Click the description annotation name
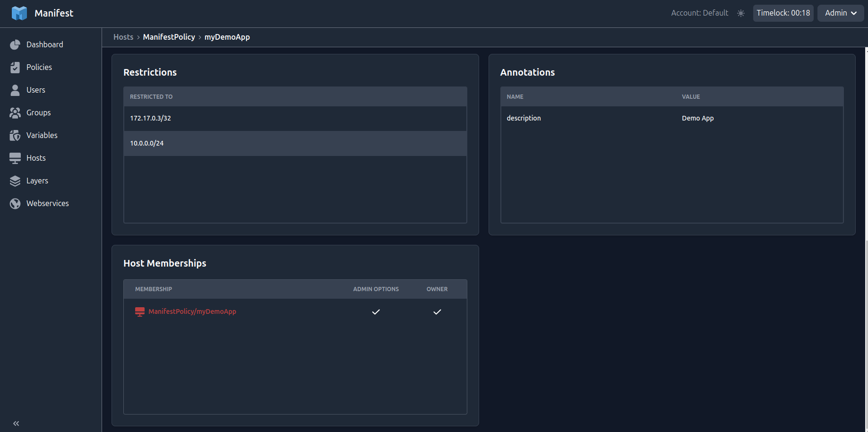The width and height of the screenshot is (868, 432). (524, 118)
